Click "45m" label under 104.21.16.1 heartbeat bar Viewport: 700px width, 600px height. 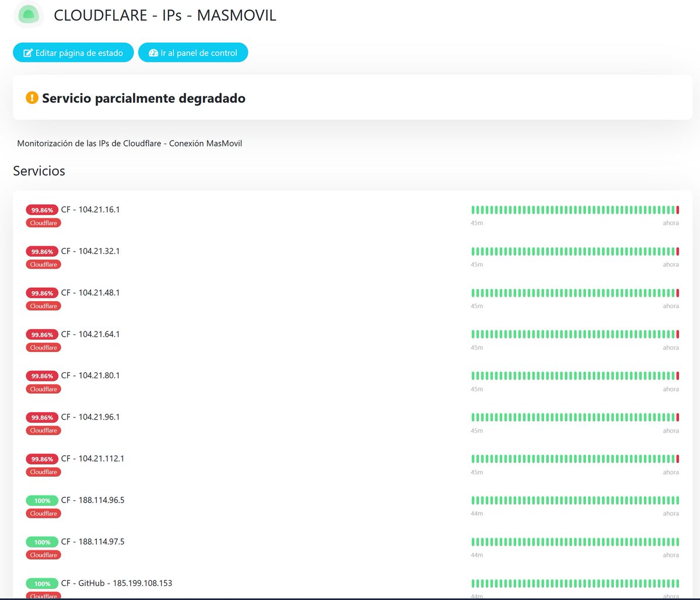(x=477, y=223)
